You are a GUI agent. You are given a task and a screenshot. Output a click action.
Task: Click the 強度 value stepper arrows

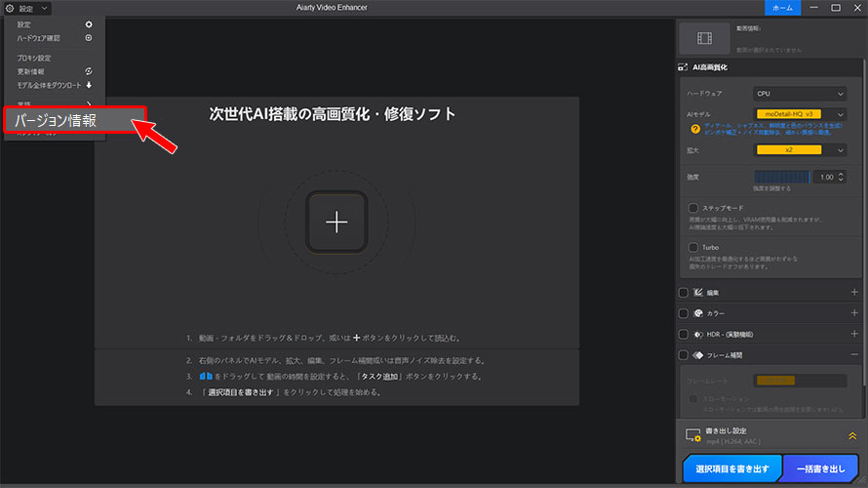(x=841, y=177)
